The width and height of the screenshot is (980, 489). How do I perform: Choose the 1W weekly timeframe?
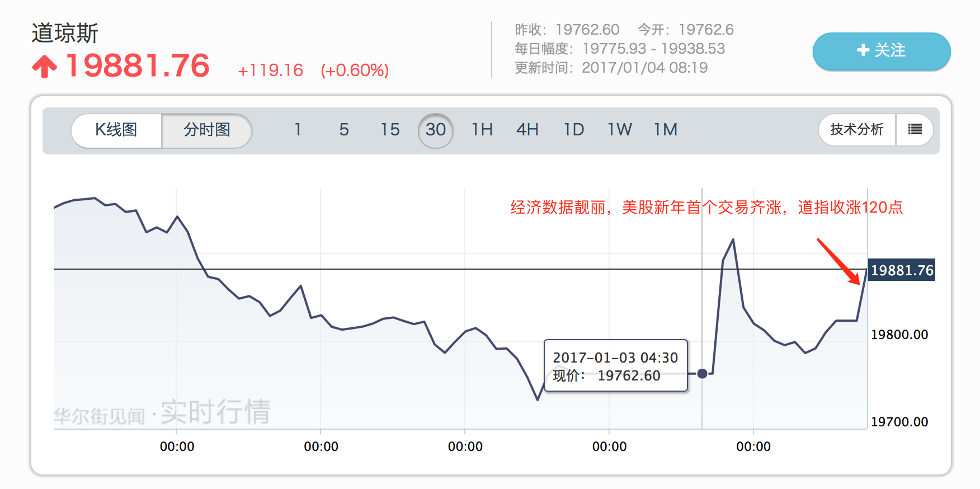coord(620,130)
